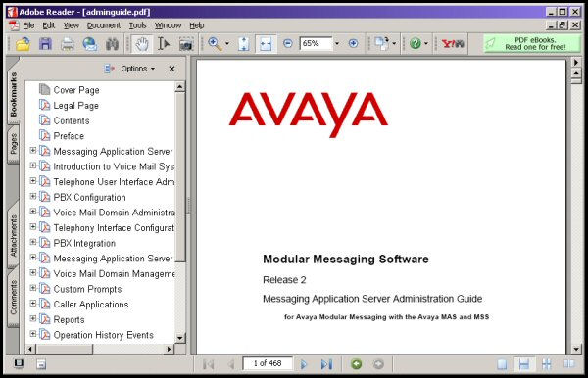This screenshot has height=378, width=588.
Task: Expand the Reports bookmark
Action: point(33,319)
